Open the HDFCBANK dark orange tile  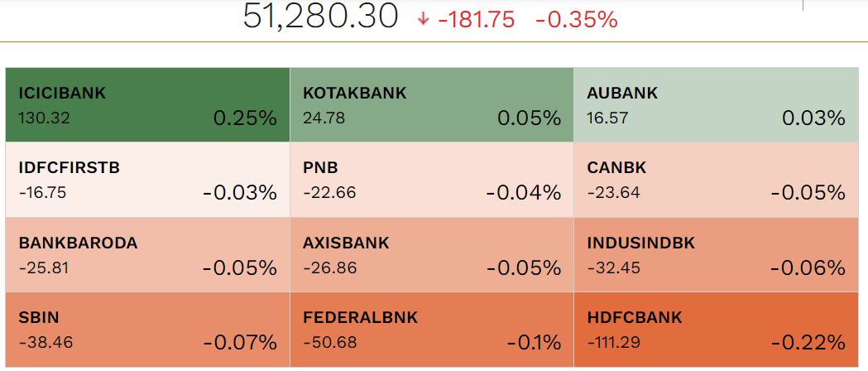click(x=716, y=330)
